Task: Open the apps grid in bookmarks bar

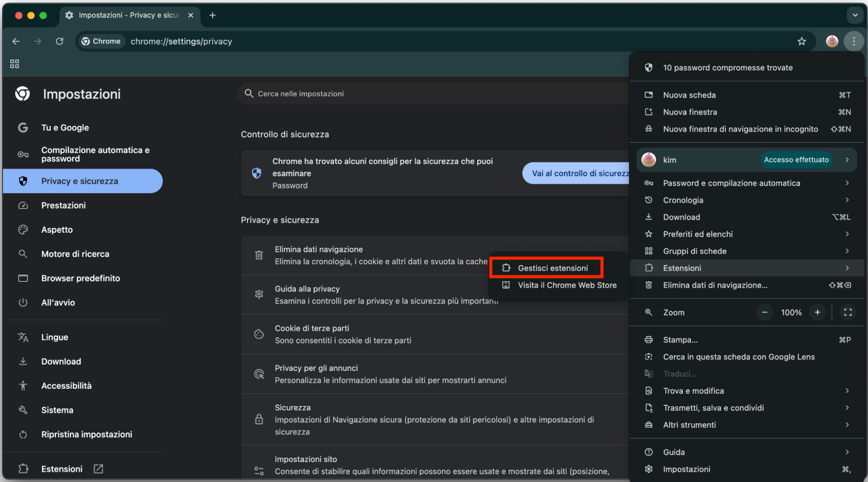Action: pos(14,64)
